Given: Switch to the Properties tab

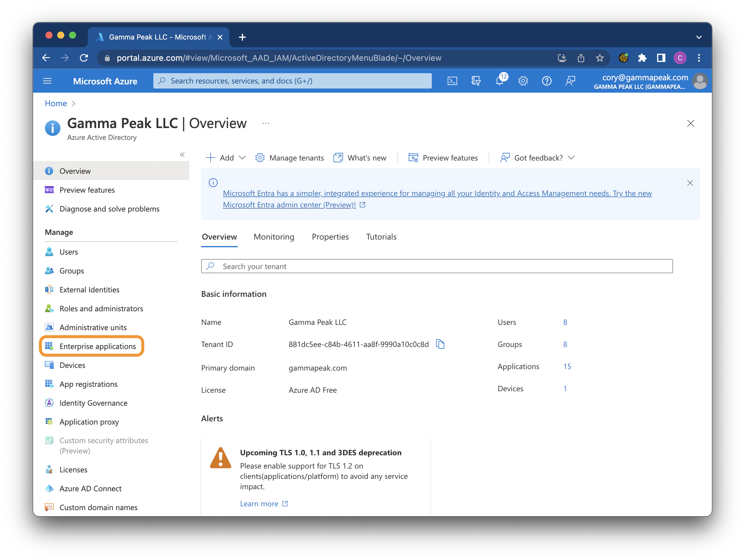Looking at the screenshot, I should tap(330, 237).
